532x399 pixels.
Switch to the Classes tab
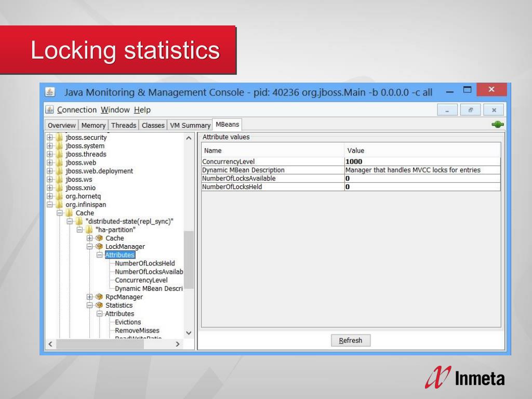tap(153, 125)
